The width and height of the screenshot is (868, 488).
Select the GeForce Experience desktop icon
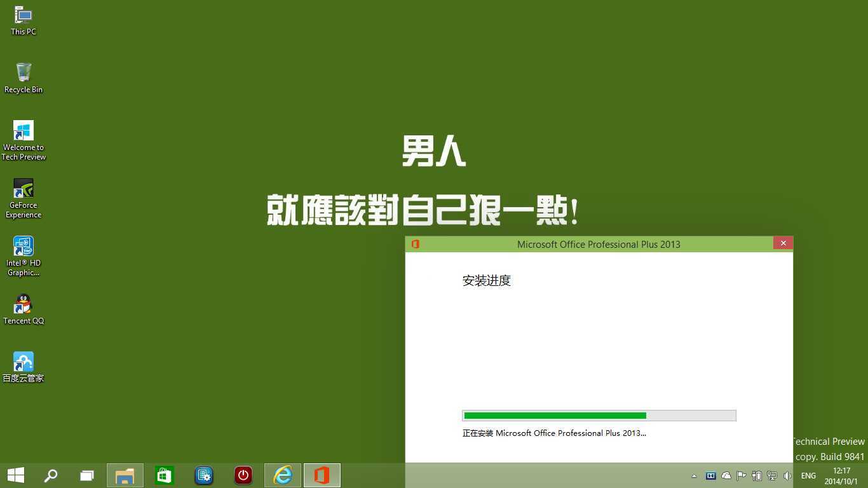24,198
